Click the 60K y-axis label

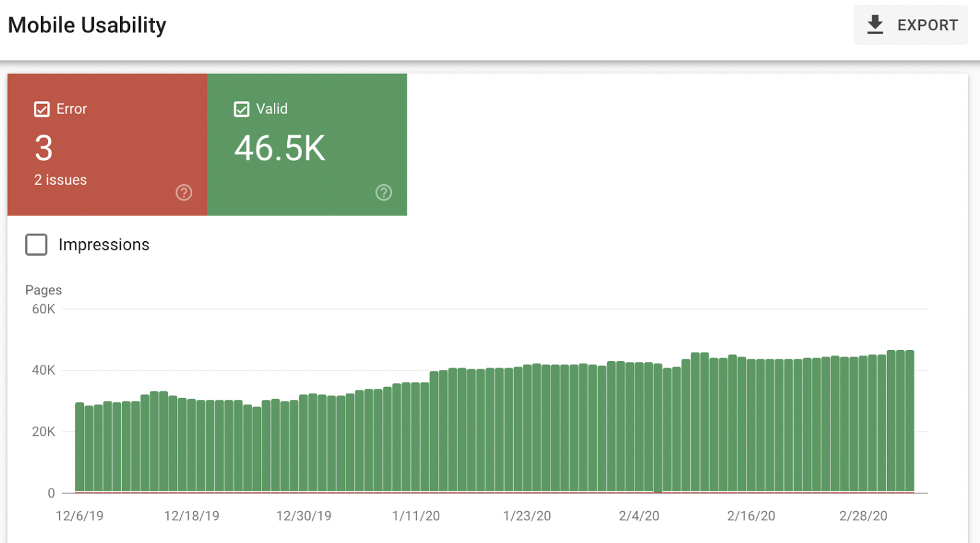point(43,309)
